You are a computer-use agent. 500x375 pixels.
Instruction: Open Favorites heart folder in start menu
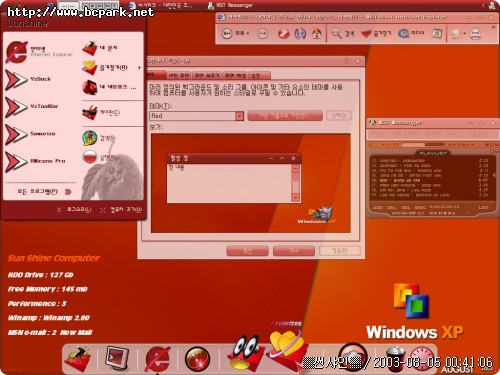tap(105, 68)
